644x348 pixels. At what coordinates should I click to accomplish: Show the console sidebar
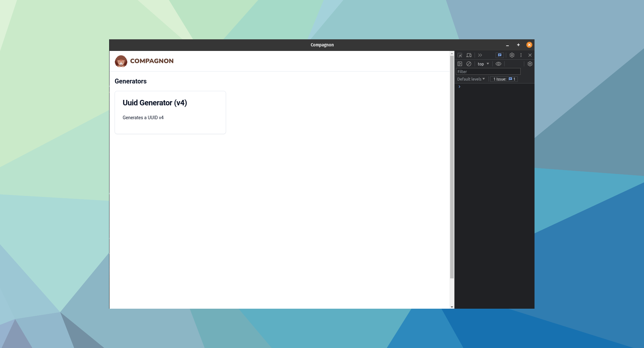pos(460,64)
